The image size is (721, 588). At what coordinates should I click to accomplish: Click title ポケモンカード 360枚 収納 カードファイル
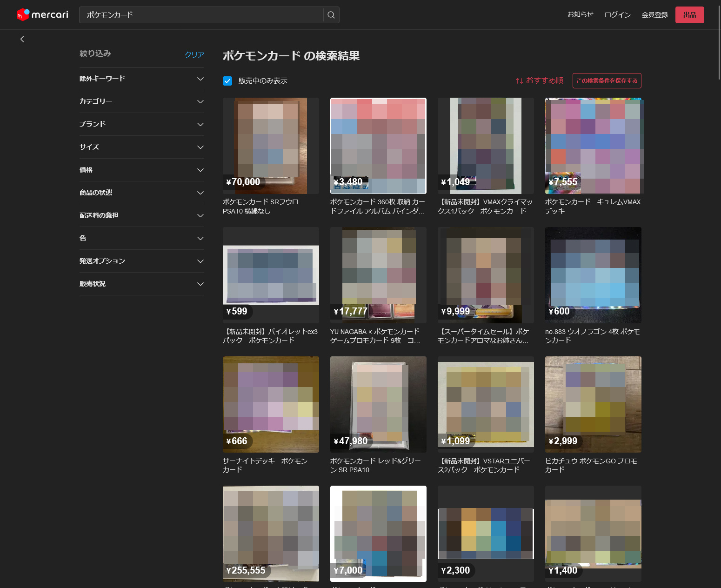tap(378, 207)
